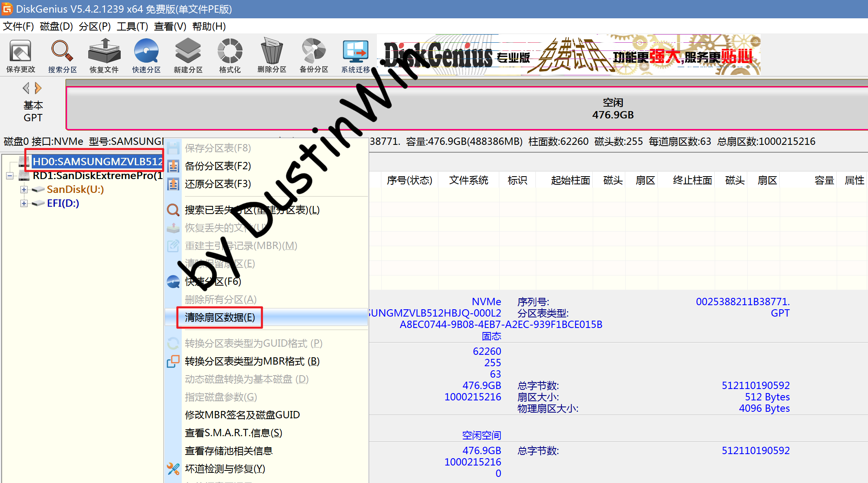Click the 文件系统 column header
This screenshot has width=868, height=483.
click(469, 180)
